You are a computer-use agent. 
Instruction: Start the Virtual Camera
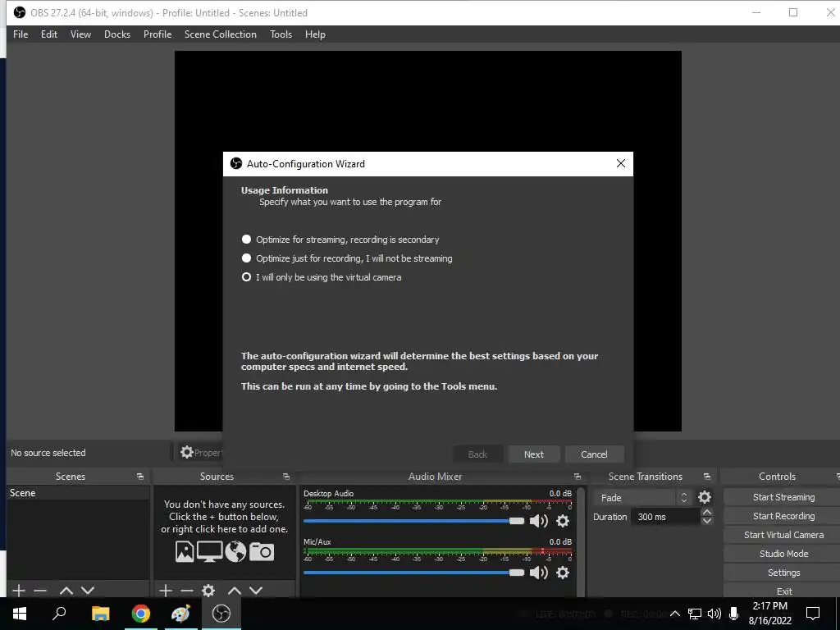783,535
